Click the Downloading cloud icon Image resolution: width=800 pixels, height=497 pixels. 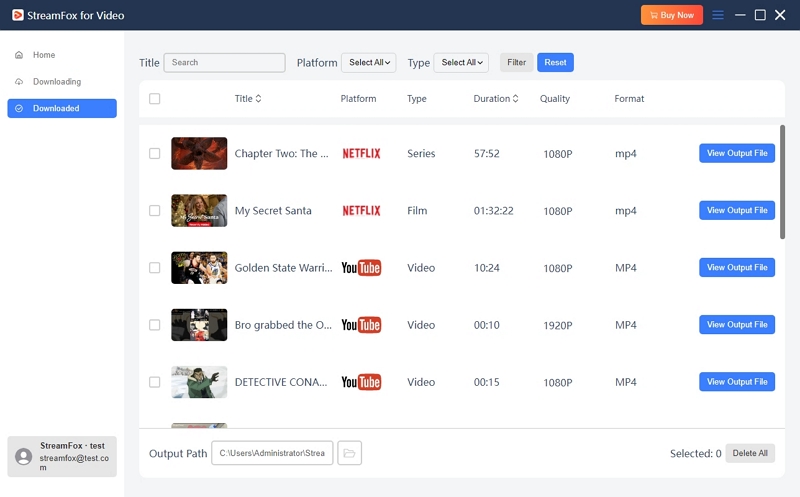point(19,82)
